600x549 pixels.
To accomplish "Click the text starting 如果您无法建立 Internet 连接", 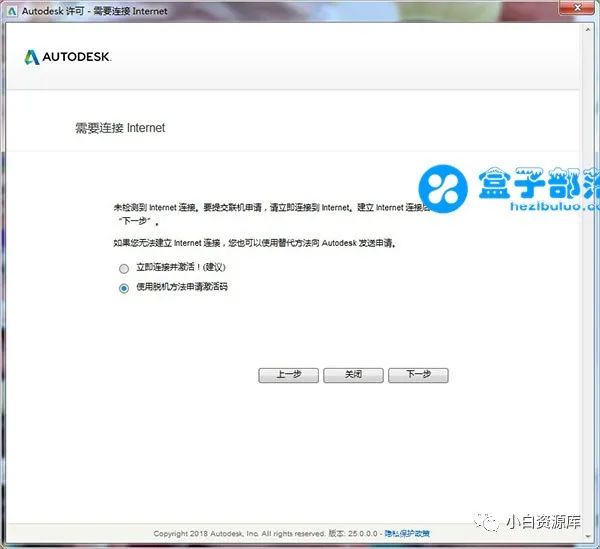I will click(x=255, y=243).
